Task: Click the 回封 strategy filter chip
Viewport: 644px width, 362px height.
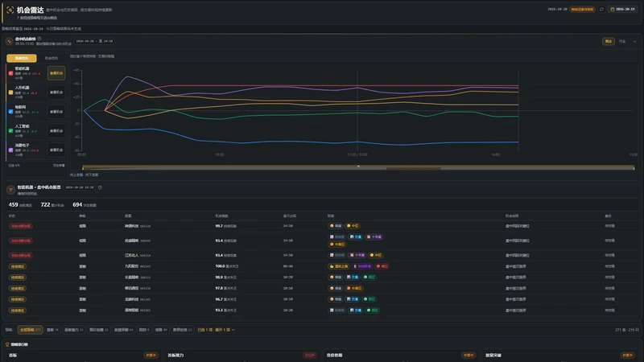Action: pyautogui.click(x=144, y=330)
